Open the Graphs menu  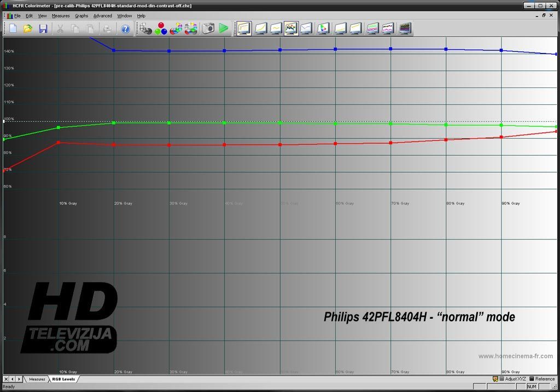pos(81,16)
